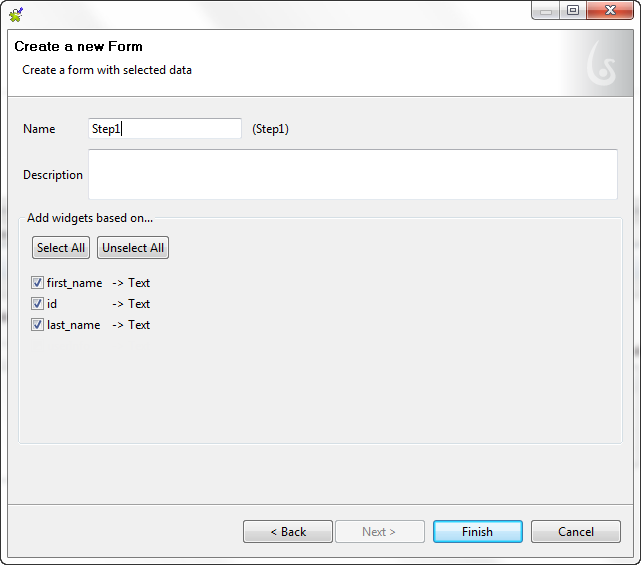This screenshot has width=641, height=565.
Task: Minimize the wizard window
Action: click(x=546, y=11)
